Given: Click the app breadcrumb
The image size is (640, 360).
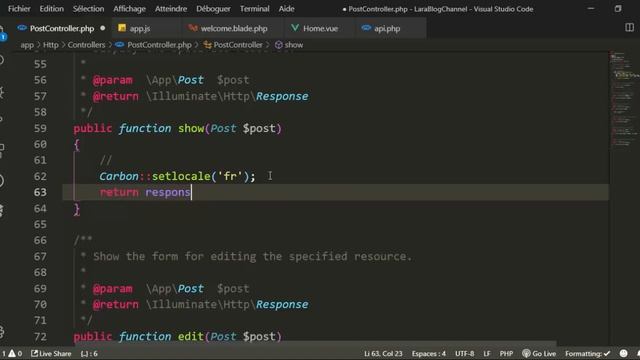Looking at the screenshot, I should [27, 45].
